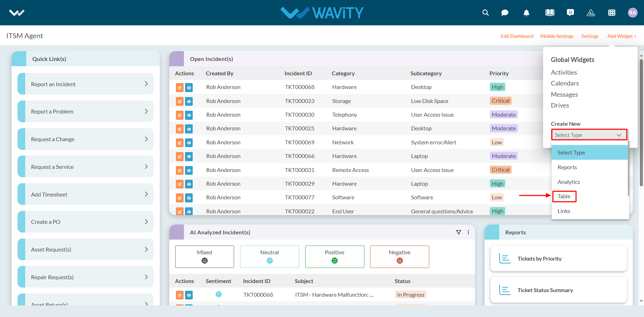644x317 pixels.
Task: Open the book knowledge base icon
Action: coord(550,13)
